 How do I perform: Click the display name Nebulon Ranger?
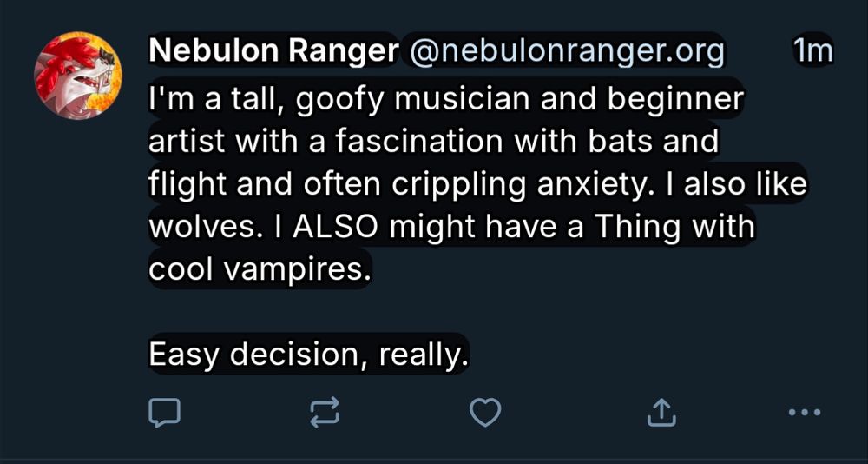[x=272, y=52]
